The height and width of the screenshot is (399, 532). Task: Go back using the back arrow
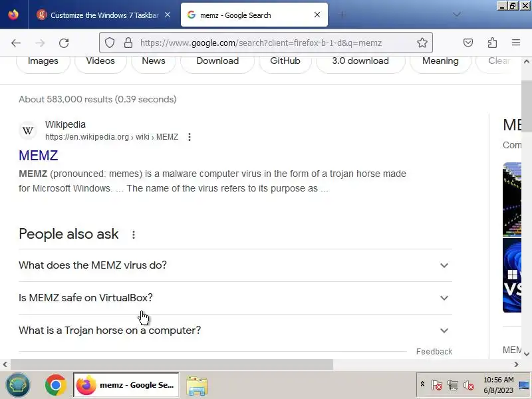pyautogui.click(x=15, y=43)
